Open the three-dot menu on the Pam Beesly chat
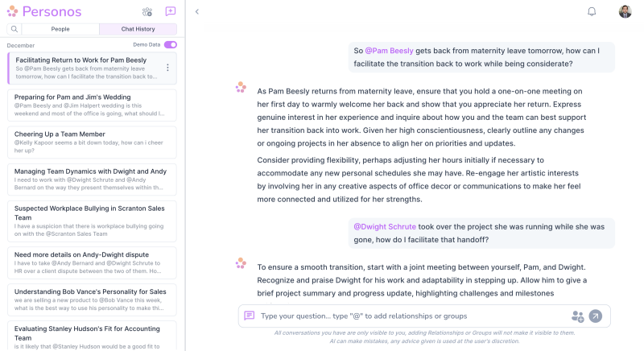This screenshot has width=644, height=351. pos(167,68)
